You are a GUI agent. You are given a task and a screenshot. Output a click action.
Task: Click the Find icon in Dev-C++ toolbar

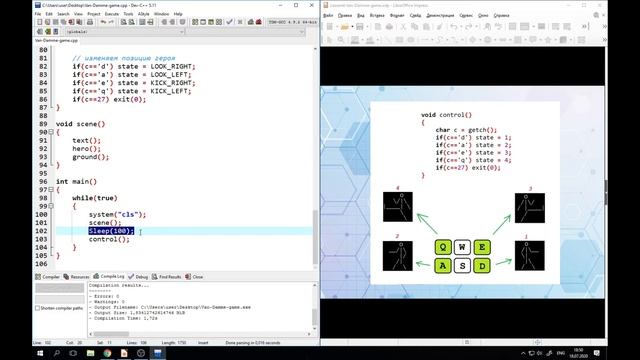pos(124,22)
